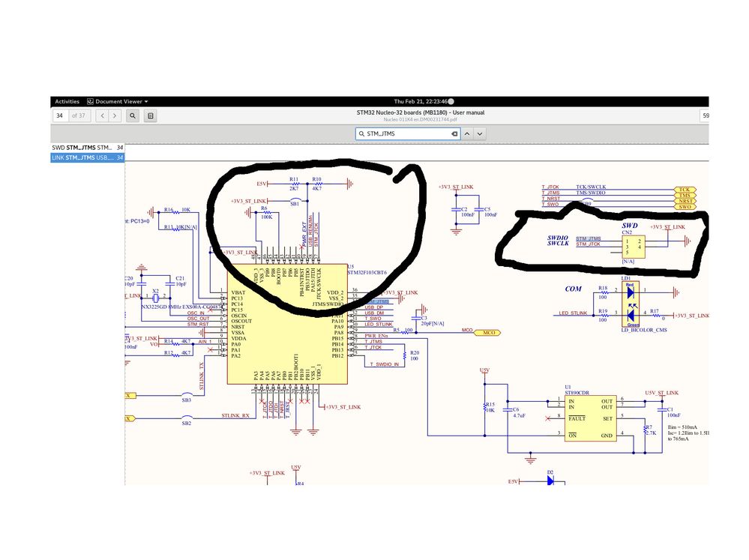
Task: Go to the next page
Action: [x=115, y=115]
